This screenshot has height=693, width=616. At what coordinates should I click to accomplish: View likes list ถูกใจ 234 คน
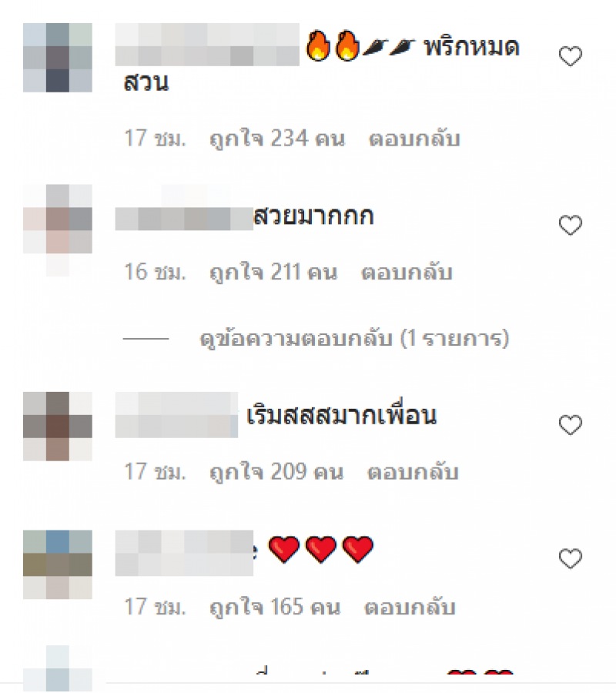pyautogui.click(x=277, y=139)
